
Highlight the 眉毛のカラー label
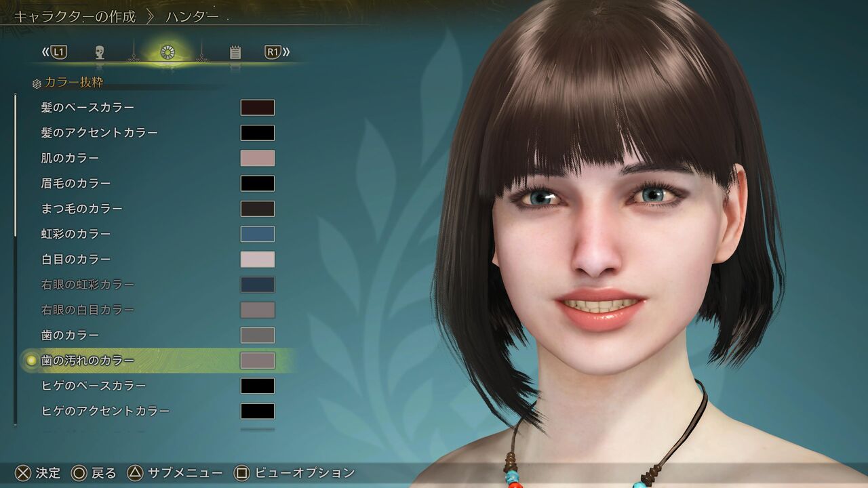click(x=76, y=183)
